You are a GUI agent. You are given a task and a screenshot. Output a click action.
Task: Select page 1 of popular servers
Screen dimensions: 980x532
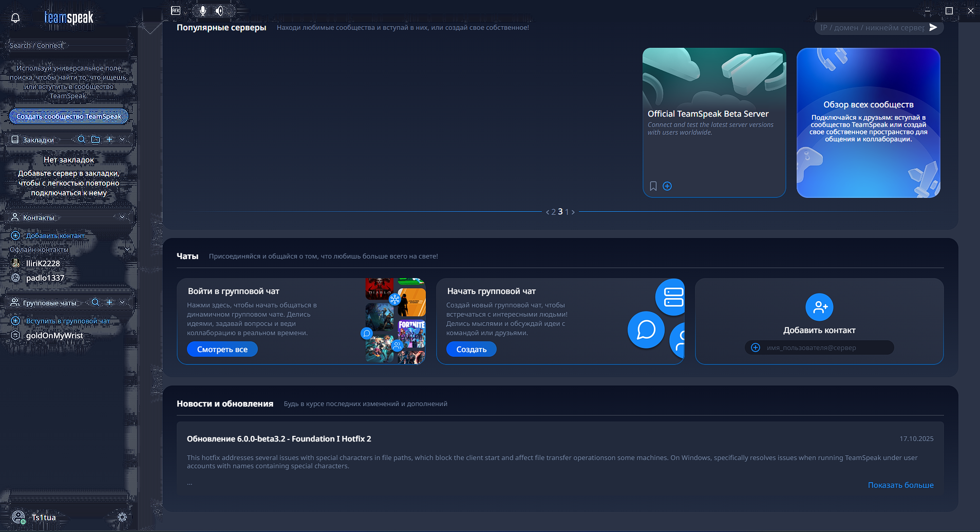click(567, 212)
